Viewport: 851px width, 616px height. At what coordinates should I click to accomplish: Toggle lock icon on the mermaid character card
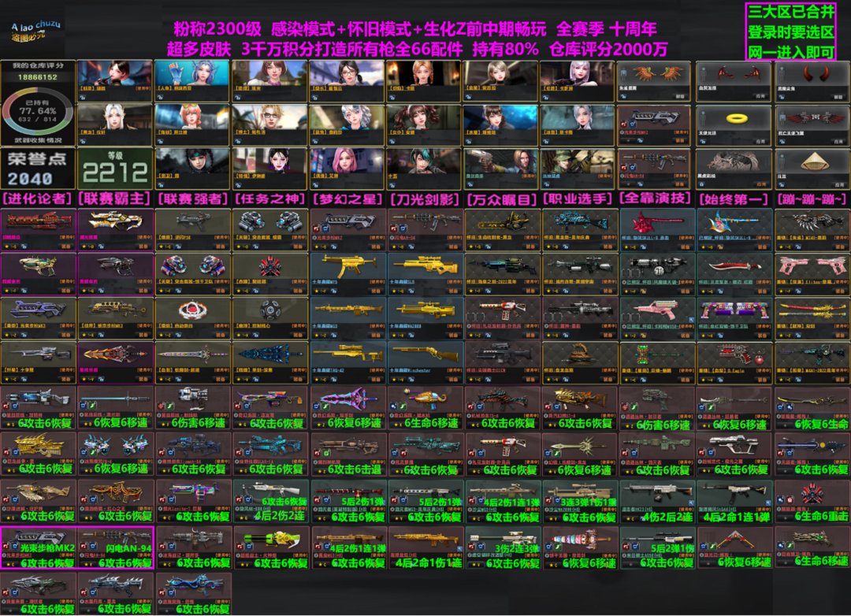[161, 98]
